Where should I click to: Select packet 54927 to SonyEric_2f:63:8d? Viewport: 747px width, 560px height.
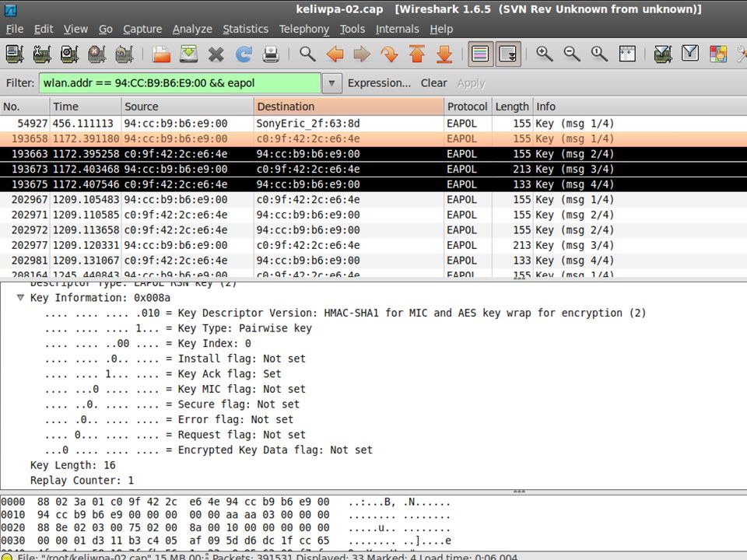pyautogui.click(x=373, y=124)
